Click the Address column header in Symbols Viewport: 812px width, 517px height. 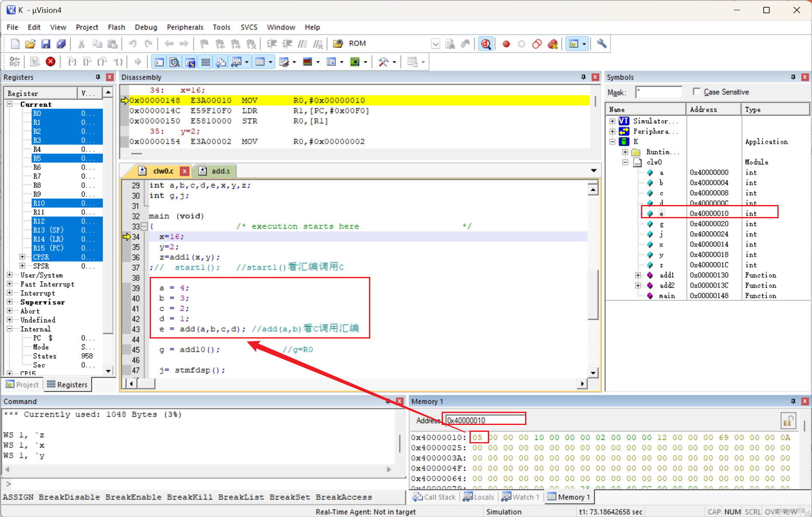pyautogui.click(x=713, y=110)
